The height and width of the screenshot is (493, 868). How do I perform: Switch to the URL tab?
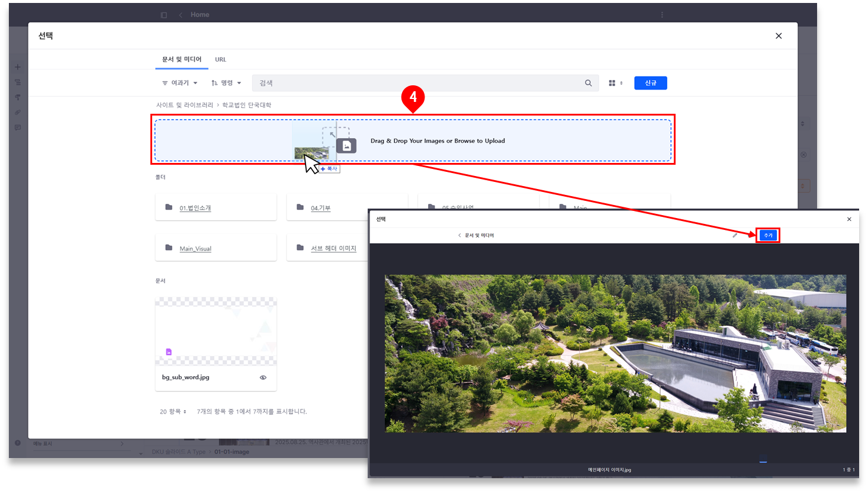click(220, 59)
